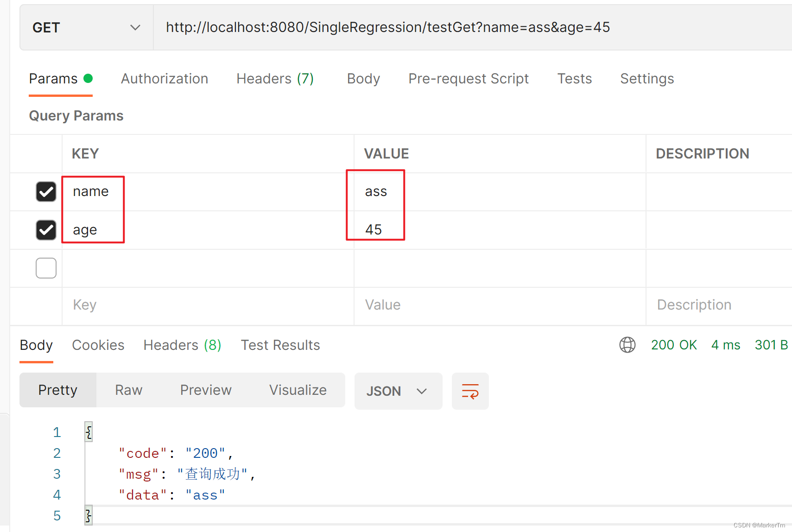The image size is (792, 532).
Task: Open the Pre-request Script tab
Action: click(x=469, y=79)
